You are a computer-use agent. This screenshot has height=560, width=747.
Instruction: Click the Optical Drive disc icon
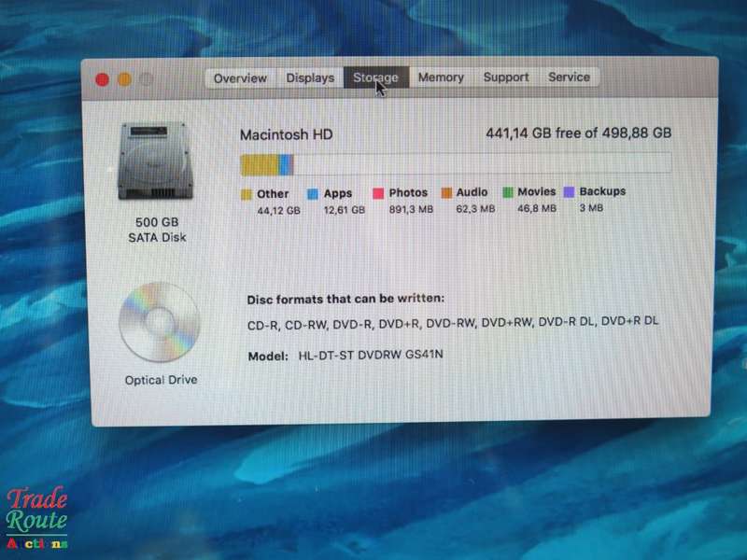159,322
